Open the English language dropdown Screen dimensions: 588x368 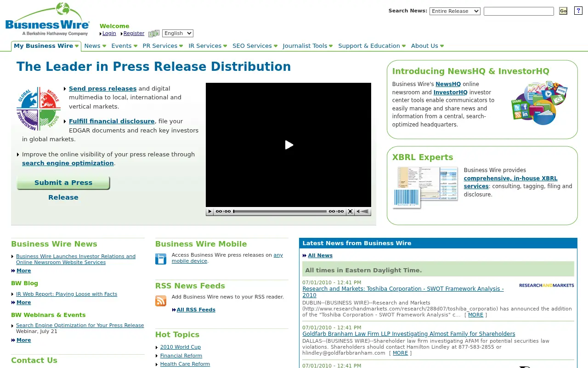178,33
